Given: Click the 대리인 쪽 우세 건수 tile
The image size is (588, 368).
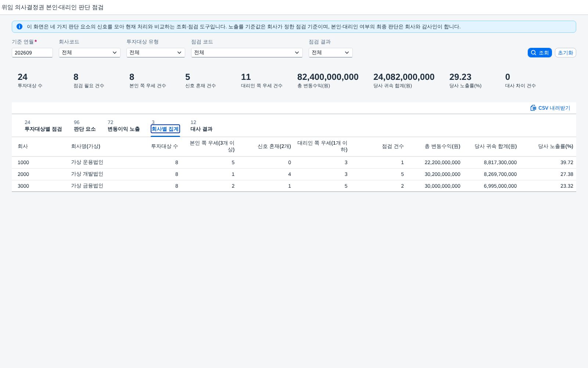Looking at the screenshot, I should (x=262, y=81).
